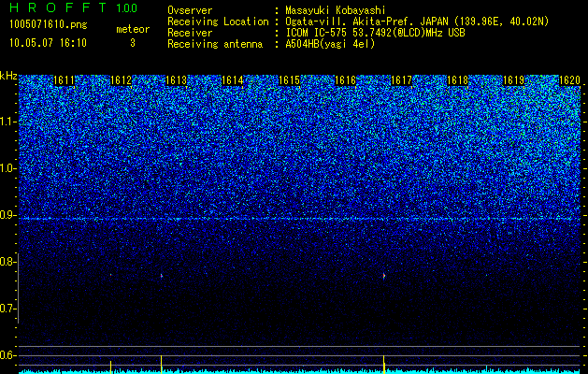This screenshot has width=588, height=374.
Task: Click the date stamp 10.05.07 16:10
Action: click(49, 43)
